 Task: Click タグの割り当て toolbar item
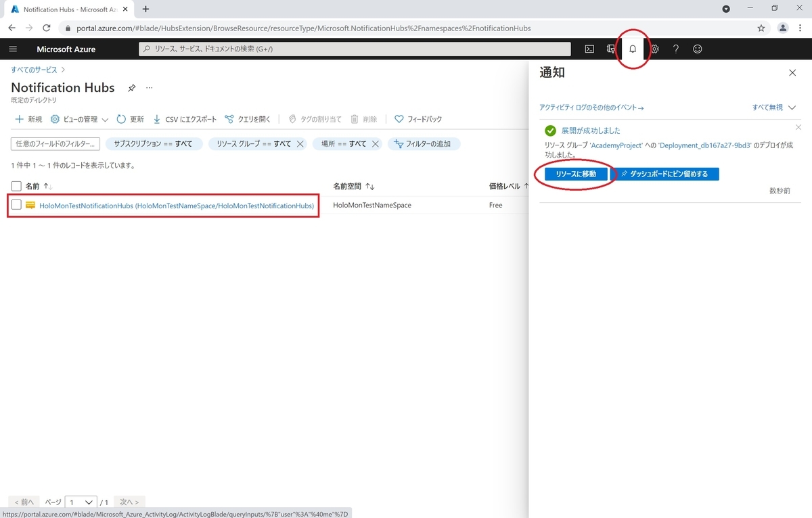(x=315, y=119)
